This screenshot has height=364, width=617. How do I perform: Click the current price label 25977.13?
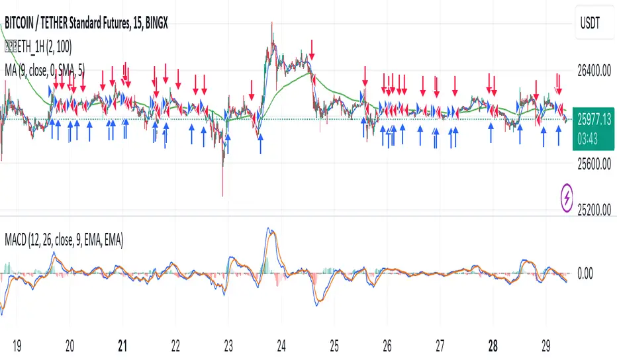tap(594, 119)
